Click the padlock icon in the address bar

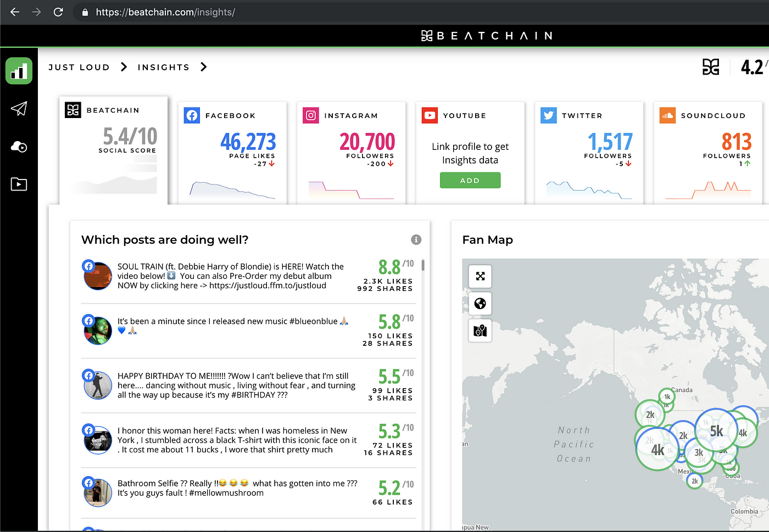(85, 12)
